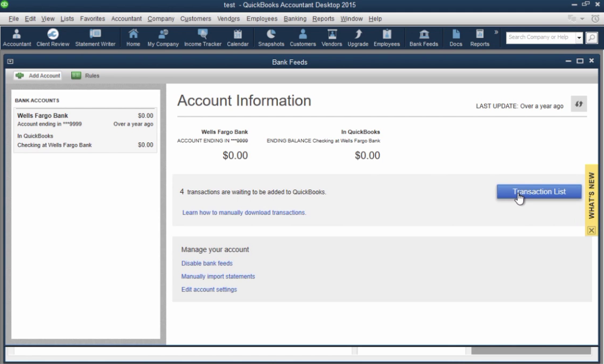Close the What's New tab
The image size is (604, 364).
tap(591, 230)
